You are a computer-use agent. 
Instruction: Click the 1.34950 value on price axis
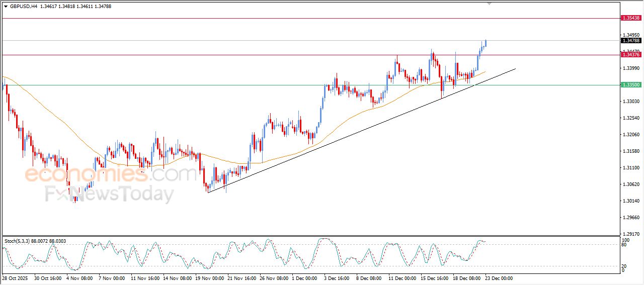tap(631, 35)
